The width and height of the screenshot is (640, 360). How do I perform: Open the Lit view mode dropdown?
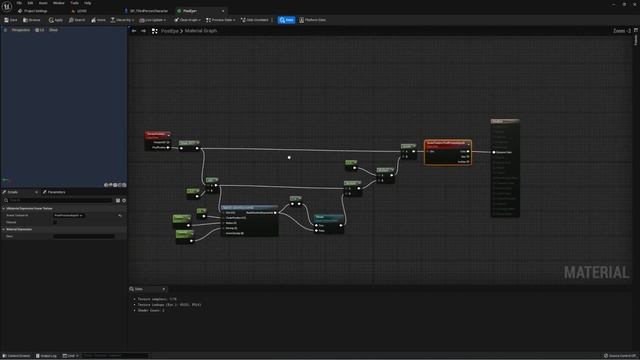pyautogui.click(x=40, y=30)
